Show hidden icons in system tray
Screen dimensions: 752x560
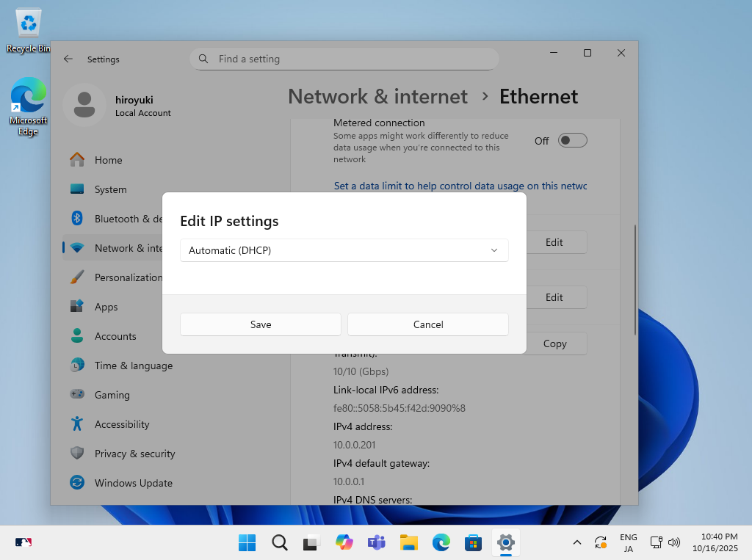pos(577,543)
